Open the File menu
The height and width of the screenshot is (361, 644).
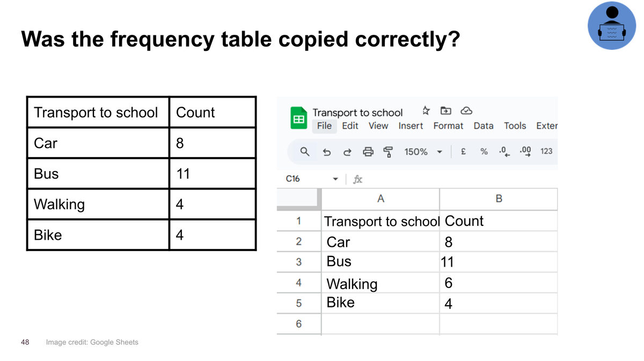(x=324, y=126)
